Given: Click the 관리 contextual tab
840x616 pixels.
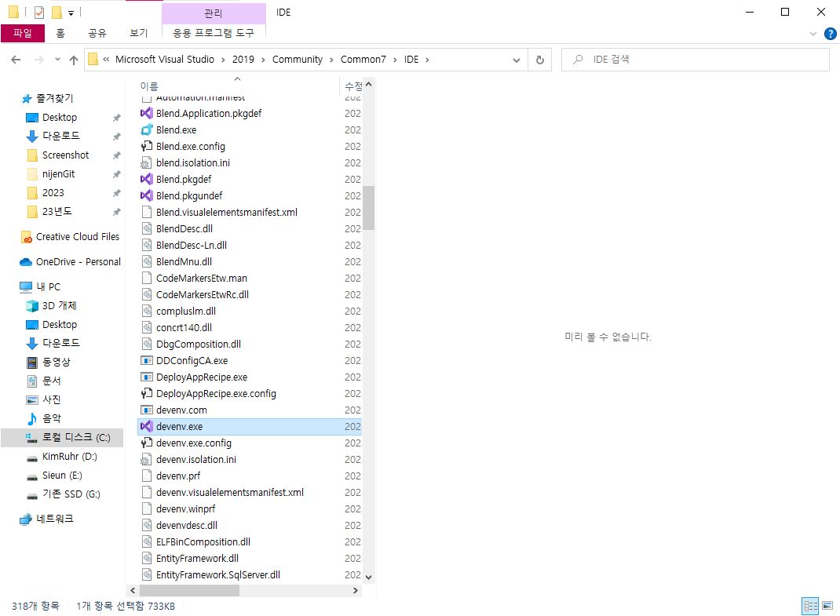Looking at the screenshot, I should 214,13.
